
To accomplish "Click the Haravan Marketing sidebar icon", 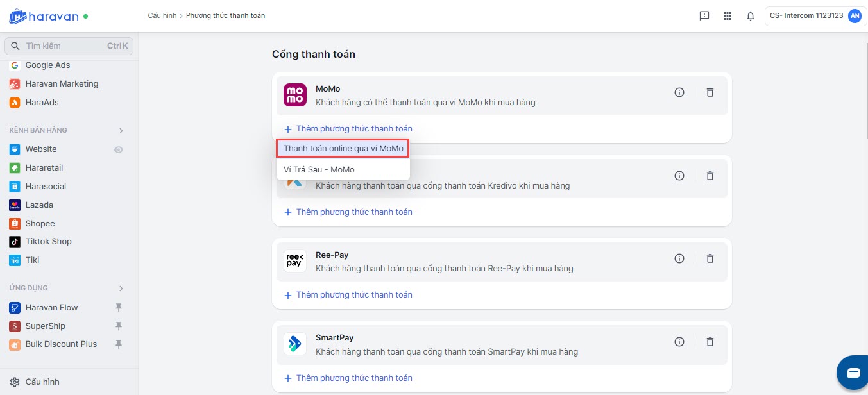I will [x=15, y=84].
